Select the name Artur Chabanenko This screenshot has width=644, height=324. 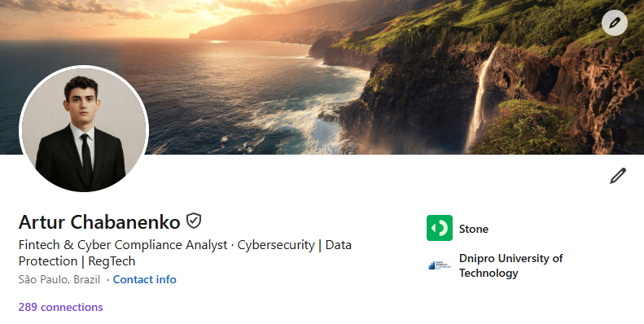(99, 221)
